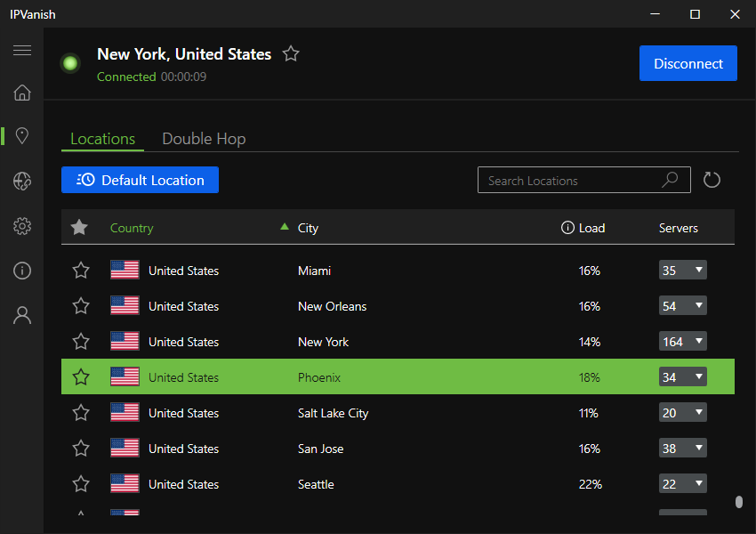This screenshot has height=534, width=756.
Task: Sort by favorites star column header
Action: [79, 227]
